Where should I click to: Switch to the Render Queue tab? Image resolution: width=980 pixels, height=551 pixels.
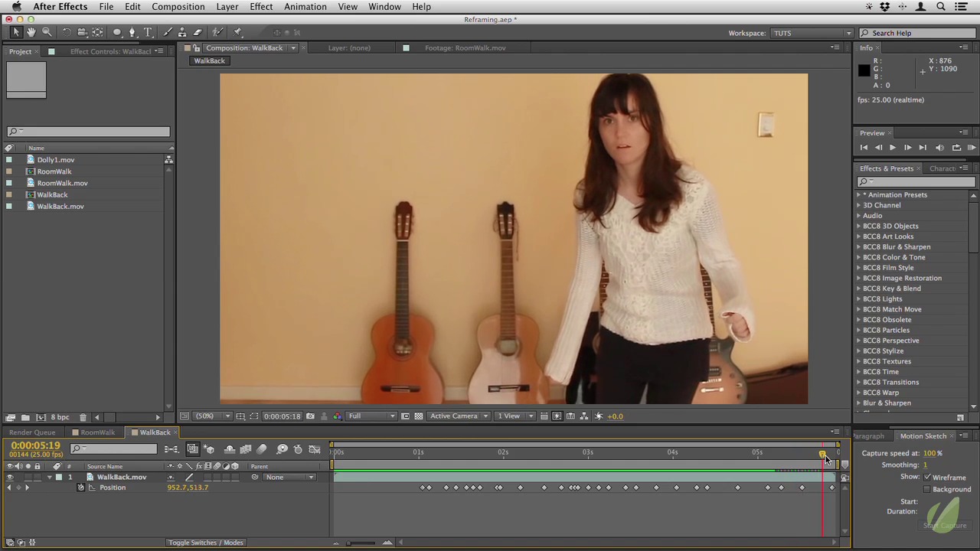click(x=32, y=432)
